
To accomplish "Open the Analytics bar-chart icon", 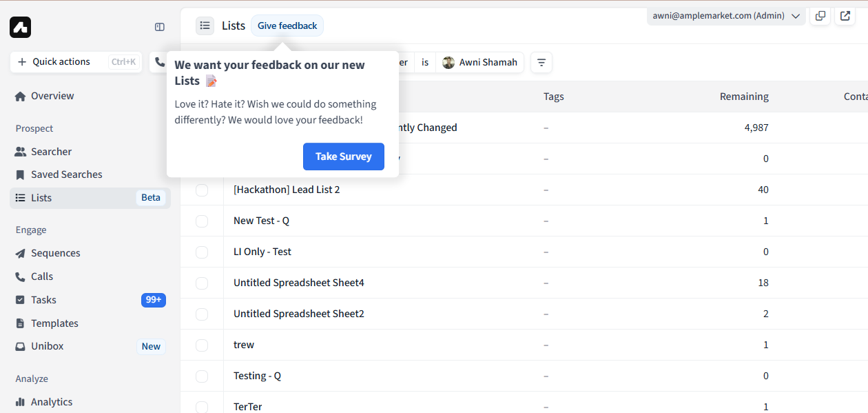I will (x=21, y=402).
